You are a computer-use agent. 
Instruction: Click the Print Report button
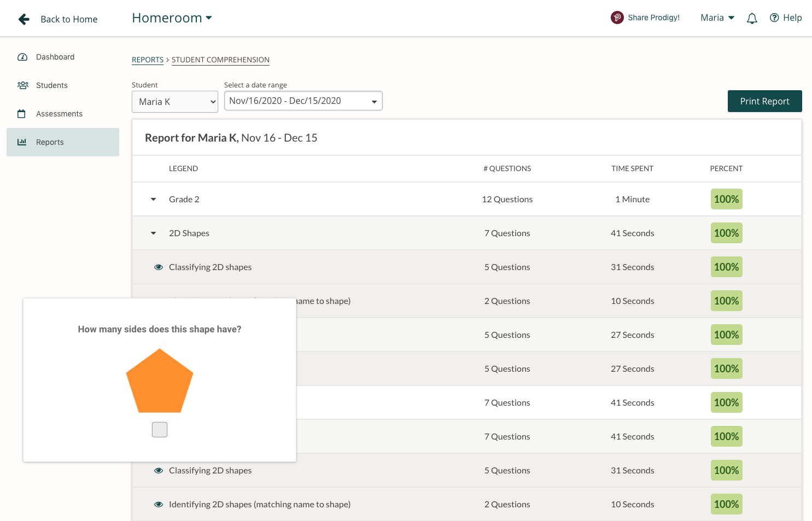[x=764, y=101]
